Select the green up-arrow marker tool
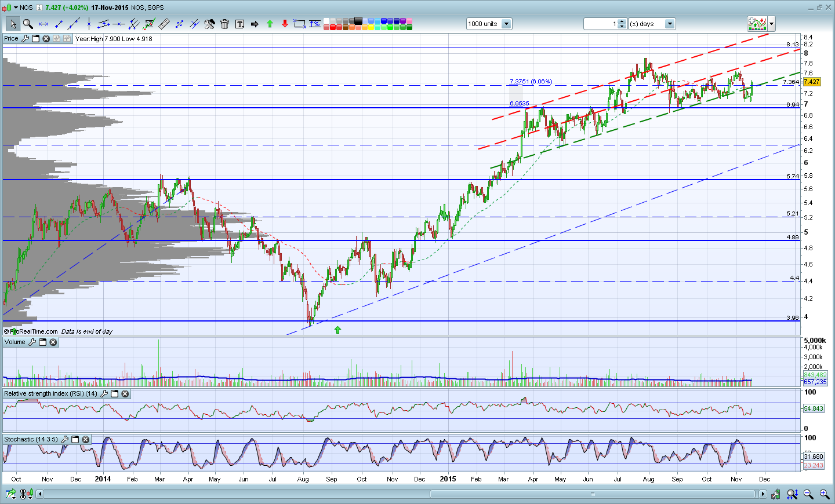835x504 pixels. pos(270,24)
